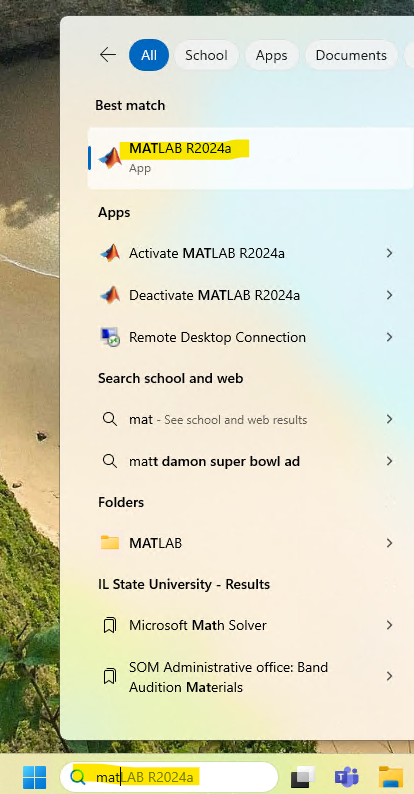Go back using the left arrow
Screen dimensions: 414x794
(108, 55)
